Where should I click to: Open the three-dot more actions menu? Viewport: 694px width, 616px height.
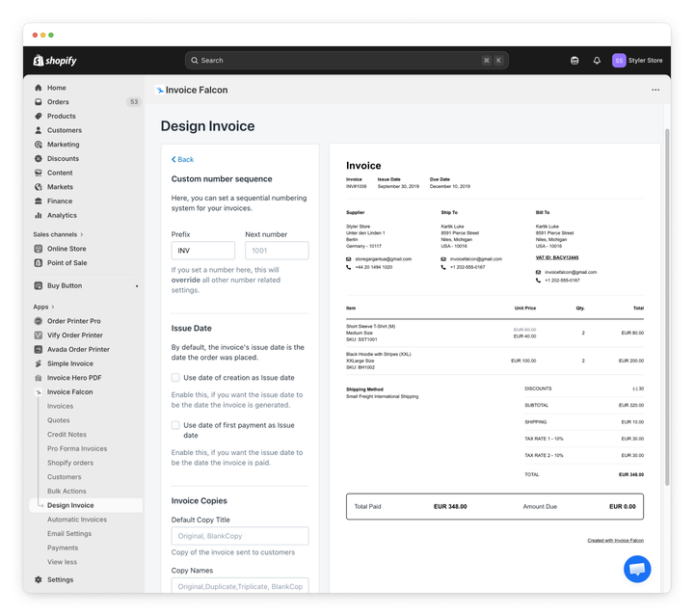pos(655,90)
